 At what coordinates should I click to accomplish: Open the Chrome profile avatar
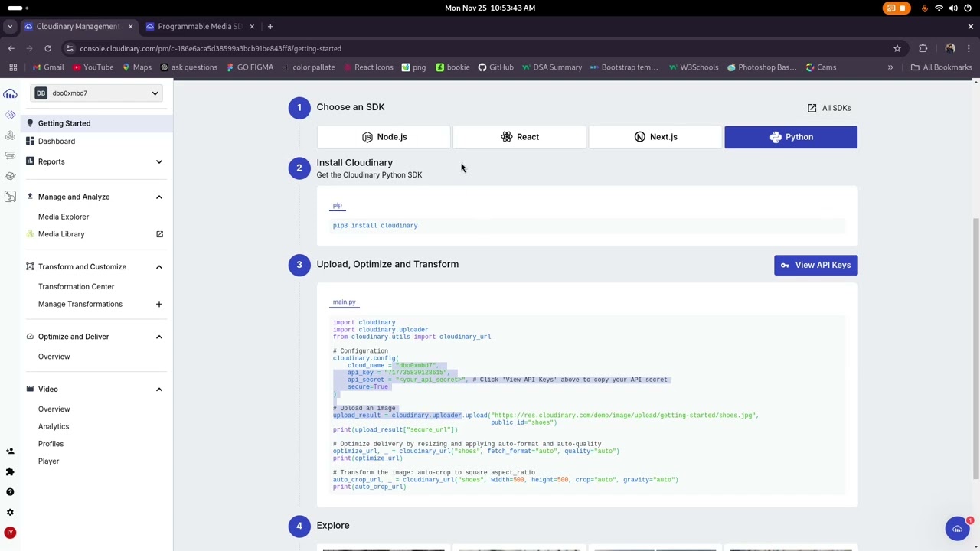click(950, 48)
